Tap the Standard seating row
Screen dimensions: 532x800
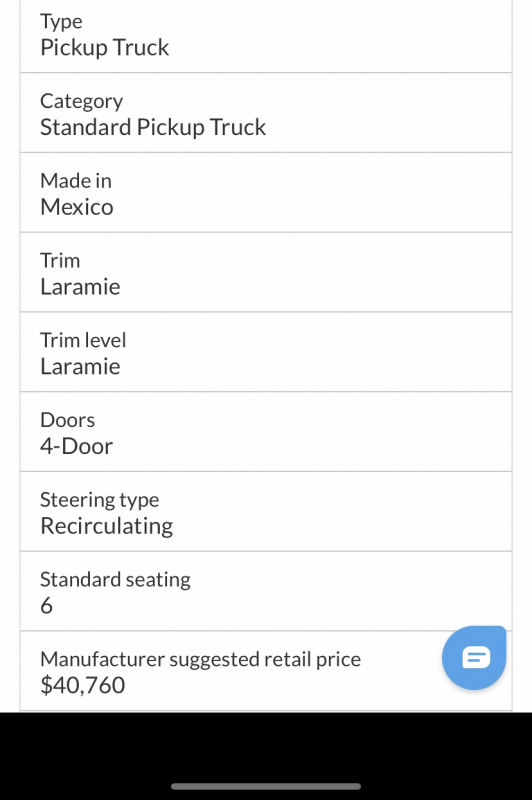(x=266, y=591)
